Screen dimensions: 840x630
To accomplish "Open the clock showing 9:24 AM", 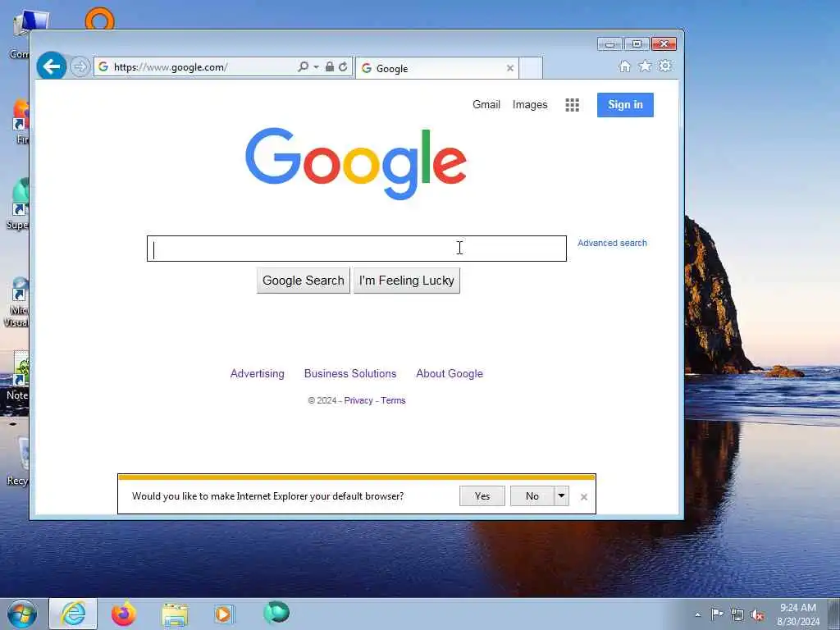I will pos(798,614).
